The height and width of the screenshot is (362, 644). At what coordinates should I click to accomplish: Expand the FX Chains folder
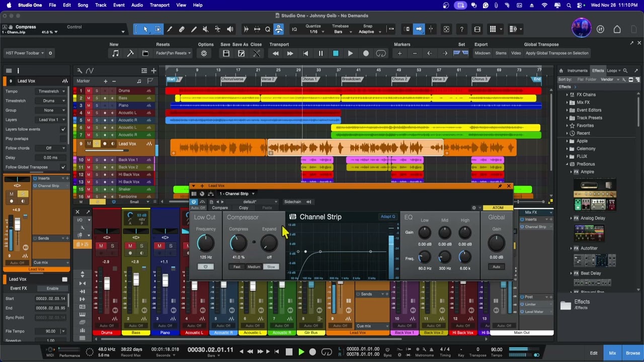567,95
